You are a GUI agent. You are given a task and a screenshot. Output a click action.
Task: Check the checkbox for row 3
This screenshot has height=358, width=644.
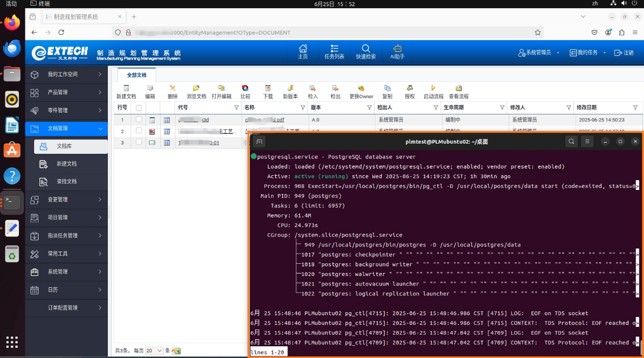pos(139,143)
